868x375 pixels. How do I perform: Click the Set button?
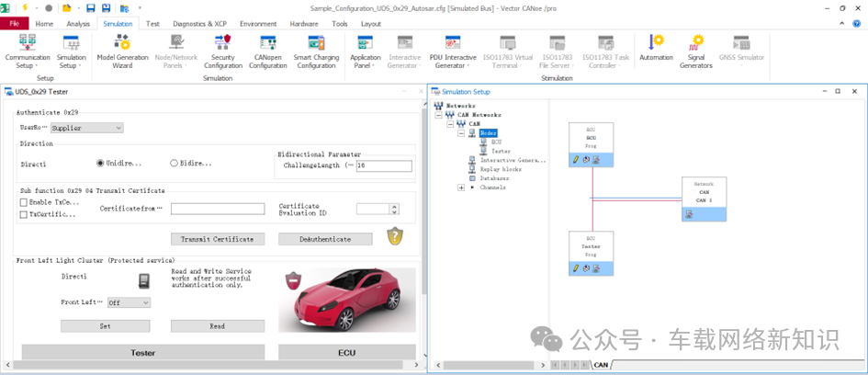[x=106, y=326]
